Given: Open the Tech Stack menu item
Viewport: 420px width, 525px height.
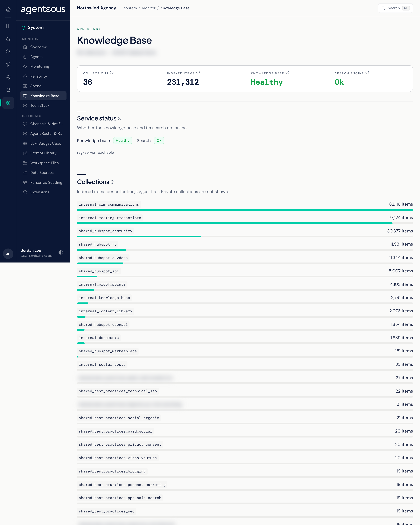Looking at the screenshot, I should tap(43, 105).
